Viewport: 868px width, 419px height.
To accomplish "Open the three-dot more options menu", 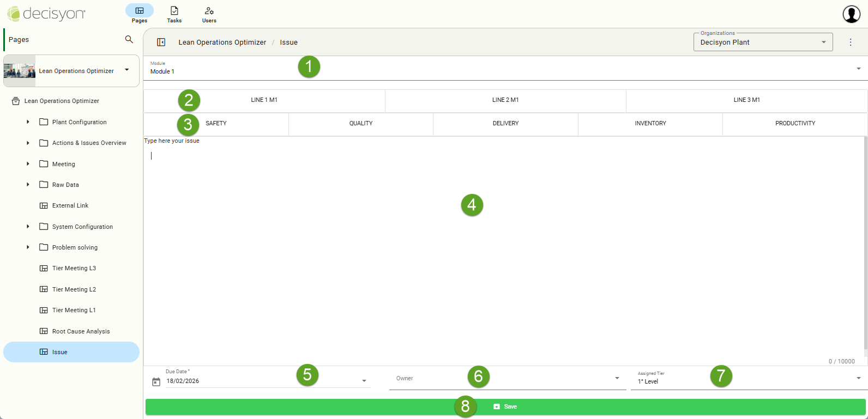I will 850,42.
